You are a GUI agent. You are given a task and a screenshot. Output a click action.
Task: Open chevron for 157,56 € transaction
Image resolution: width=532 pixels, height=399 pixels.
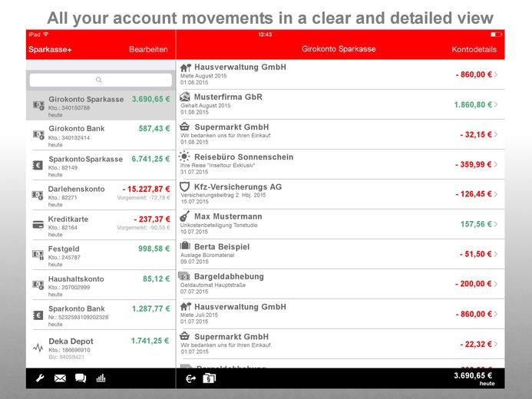pos(496,224)
